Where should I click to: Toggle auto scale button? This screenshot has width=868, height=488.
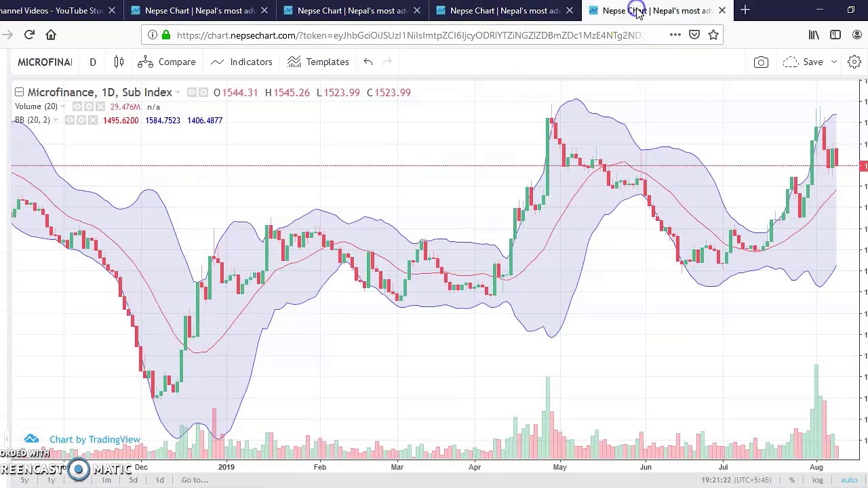849,480
